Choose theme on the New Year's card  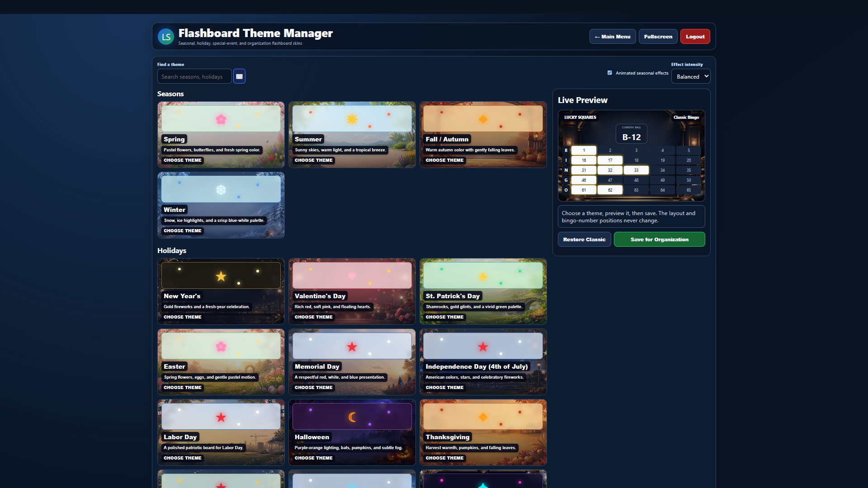click(x=183, y=317)
